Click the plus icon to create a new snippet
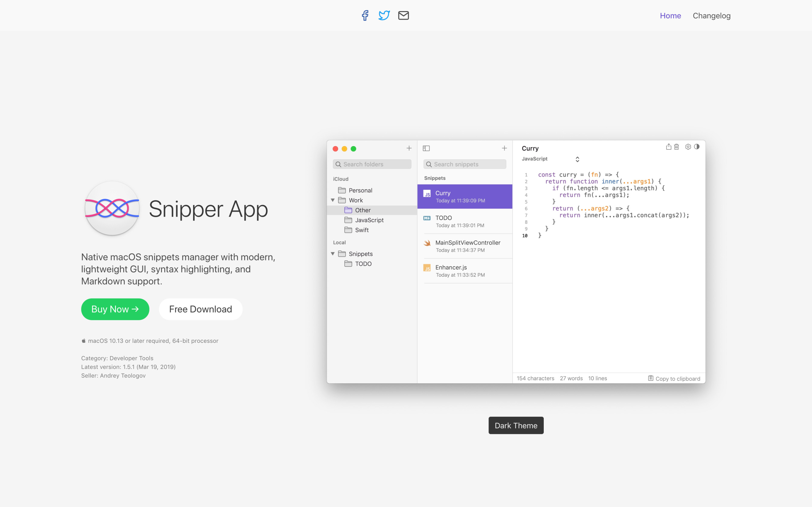Screen dimensions: 812x507 [504, 148]
